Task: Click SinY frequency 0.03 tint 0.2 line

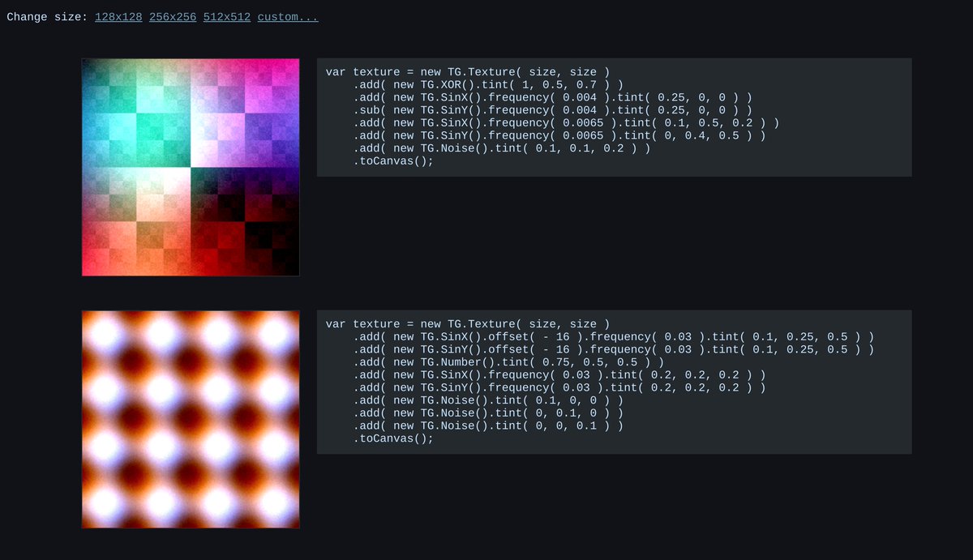Action: point(559,388)
